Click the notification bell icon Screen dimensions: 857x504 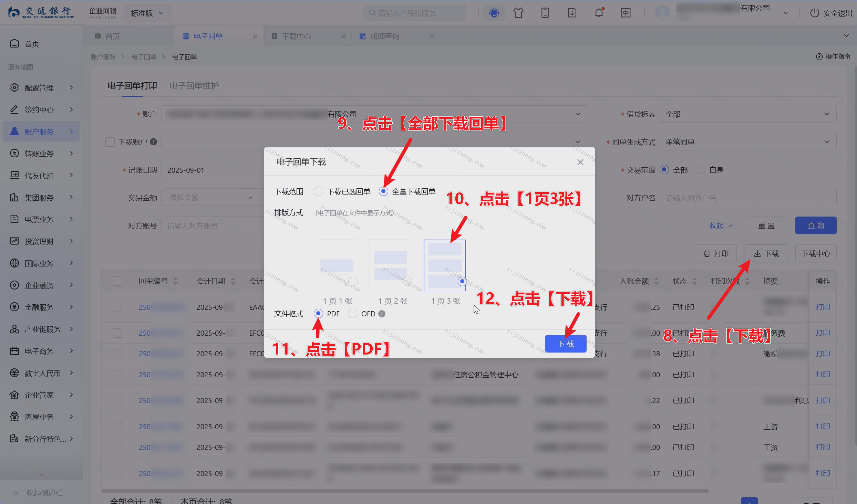pos(599,13)
